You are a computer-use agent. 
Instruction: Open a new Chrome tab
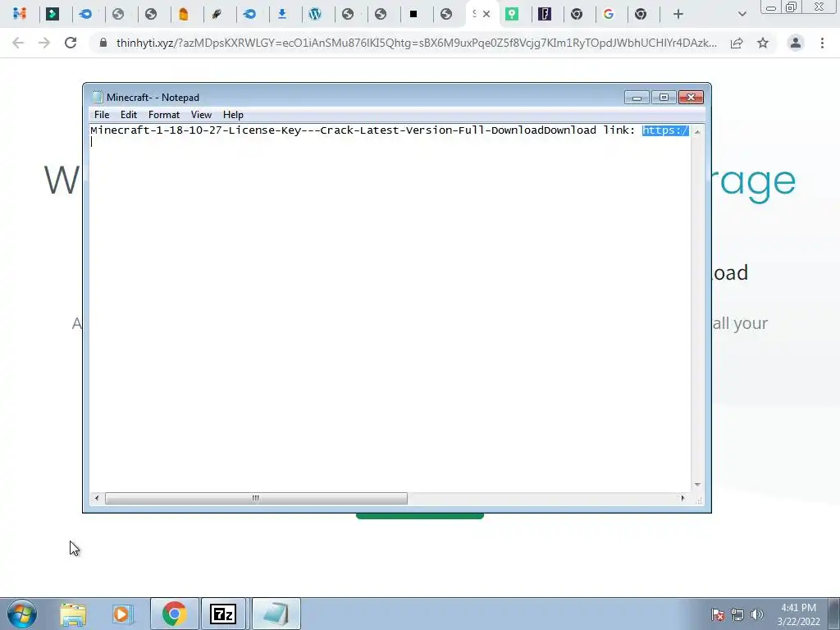pos(678,14)
